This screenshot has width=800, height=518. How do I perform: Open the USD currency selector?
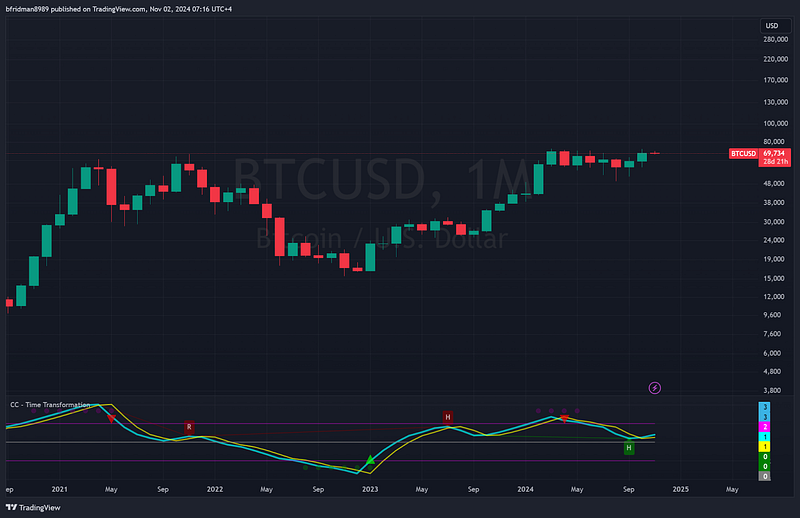coord(775,26)
